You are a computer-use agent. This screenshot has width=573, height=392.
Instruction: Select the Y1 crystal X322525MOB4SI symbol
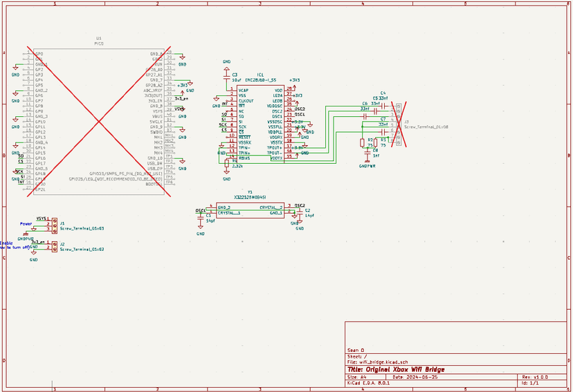[x=249, y=210]
